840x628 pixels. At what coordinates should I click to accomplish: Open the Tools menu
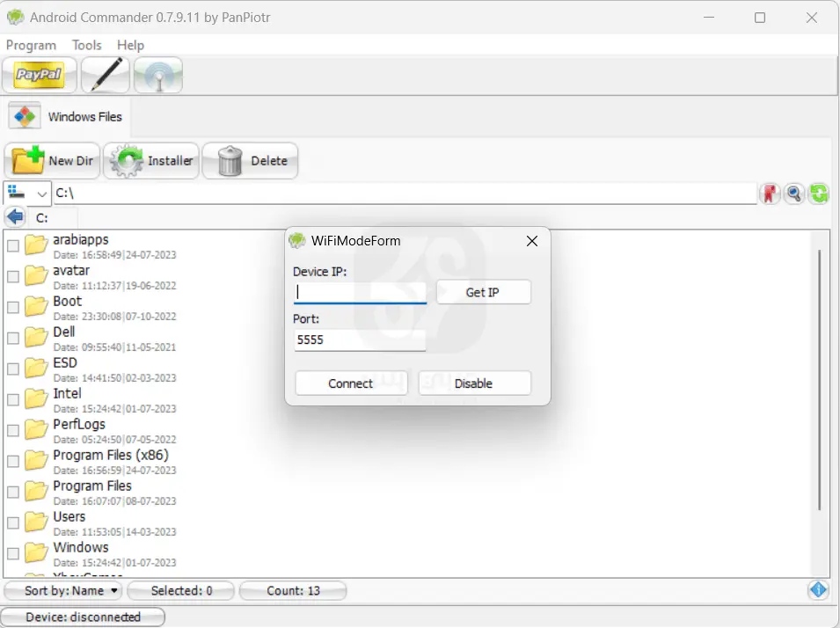pos(87,45)
